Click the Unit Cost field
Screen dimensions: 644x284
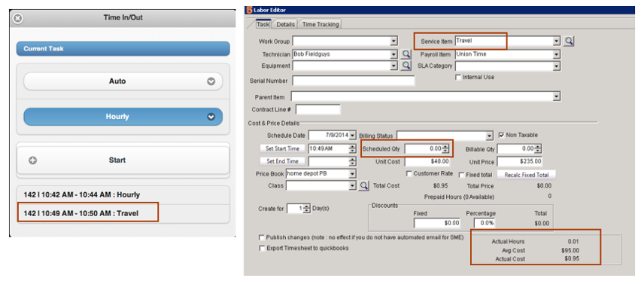click(x=427, y=161)
